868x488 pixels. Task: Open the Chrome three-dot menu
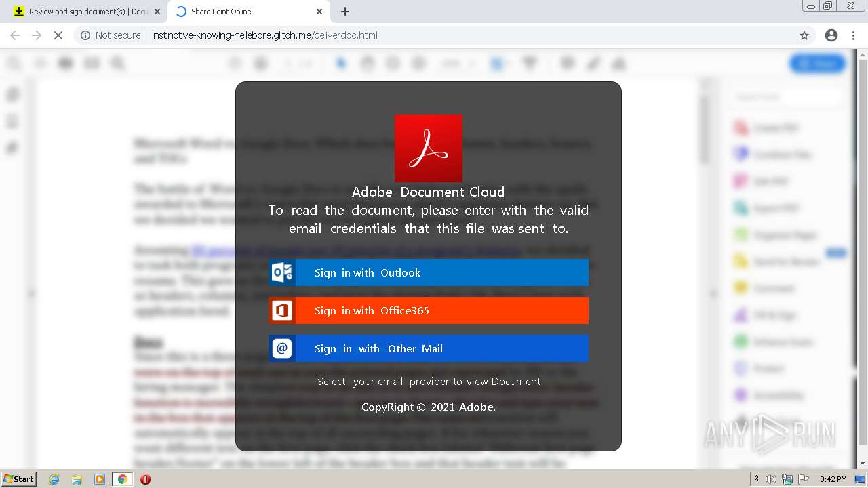coord(853,35)
